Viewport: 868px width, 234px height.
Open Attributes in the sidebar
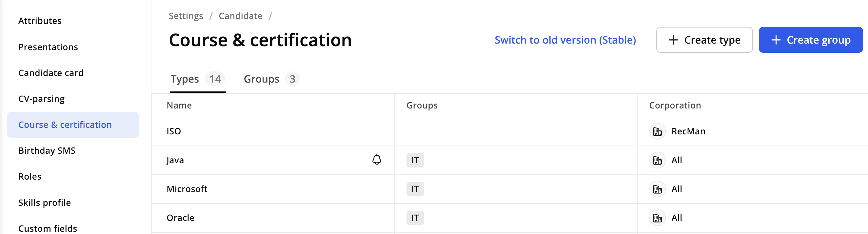coord(40,21)
